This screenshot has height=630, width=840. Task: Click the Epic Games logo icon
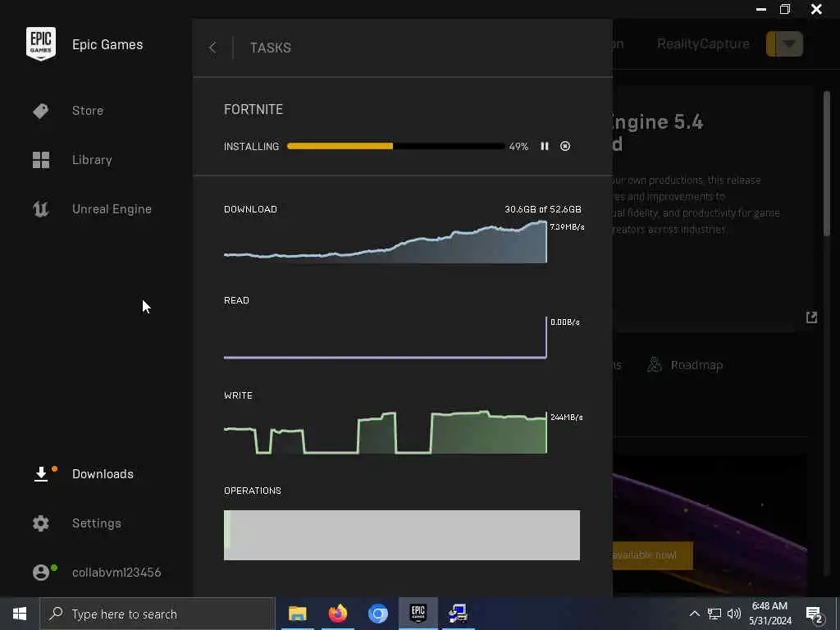click(41, 44)
